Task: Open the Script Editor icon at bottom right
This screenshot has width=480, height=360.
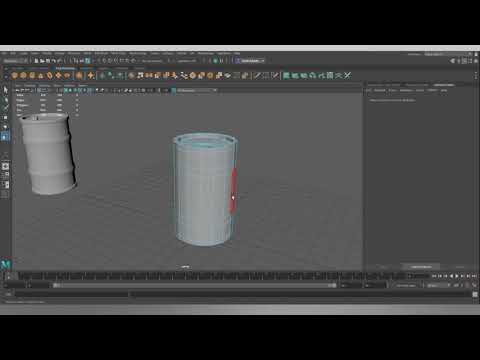Action: pos(475,294)
